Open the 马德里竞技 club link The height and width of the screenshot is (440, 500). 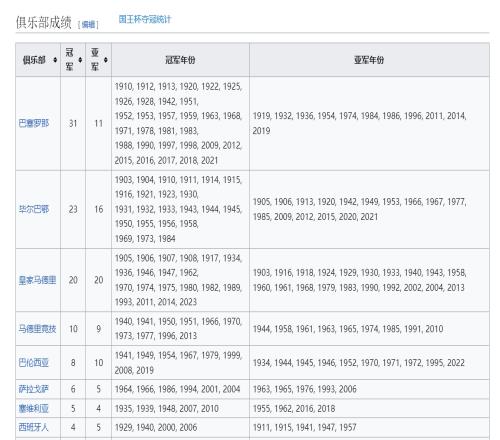37,329
